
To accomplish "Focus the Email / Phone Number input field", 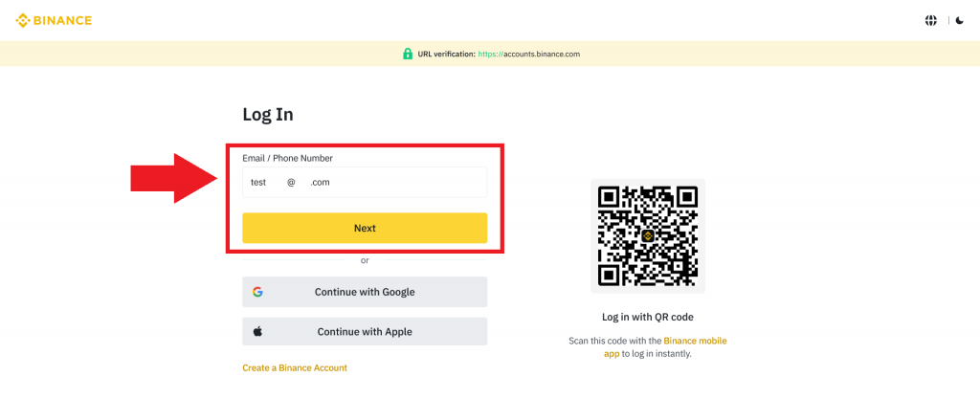I will tap(365, 182).
